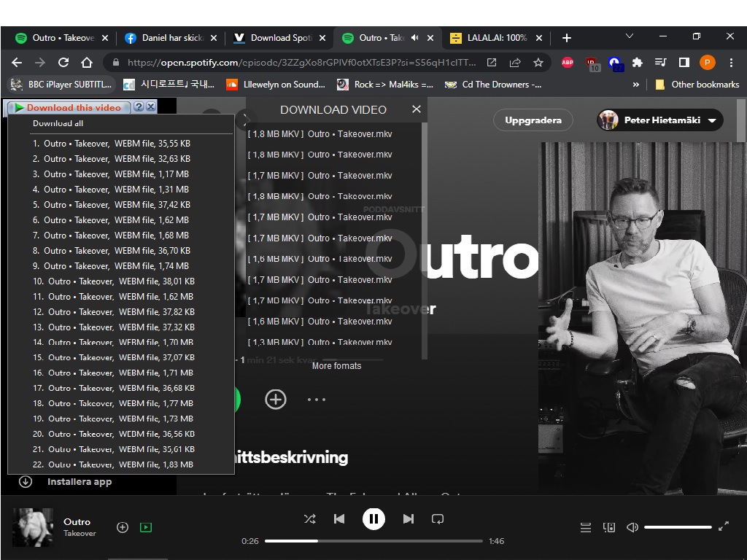The height and width of the screenshot is (560, 747).
Task: Mute the player volume
Action: 632,527
